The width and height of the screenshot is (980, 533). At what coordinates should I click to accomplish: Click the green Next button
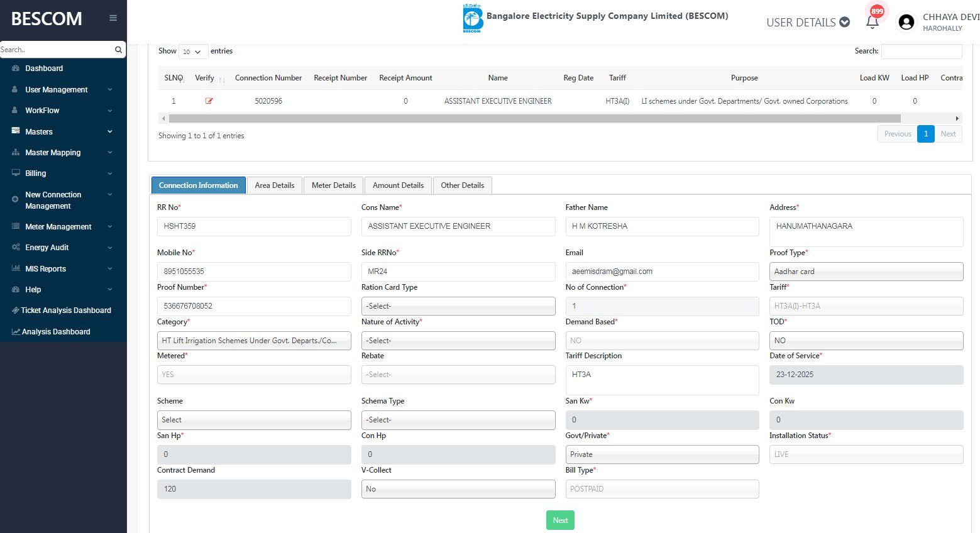tap(559, 520)
